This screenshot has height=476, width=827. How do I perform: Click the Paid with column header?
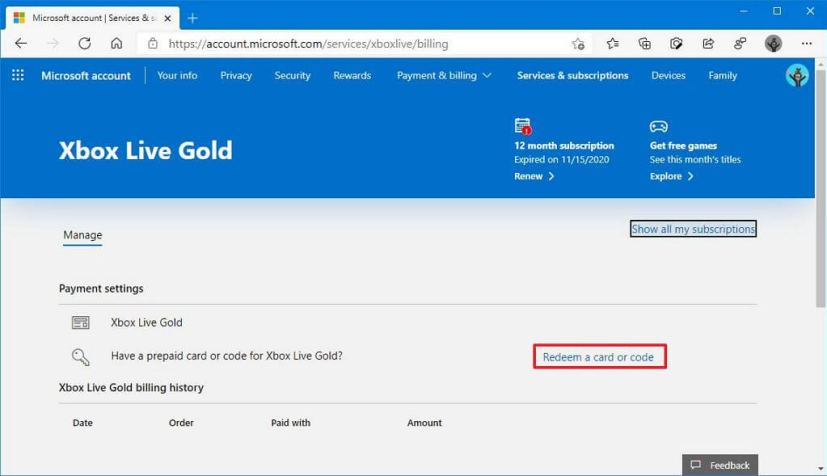click(x=291, y=423)
